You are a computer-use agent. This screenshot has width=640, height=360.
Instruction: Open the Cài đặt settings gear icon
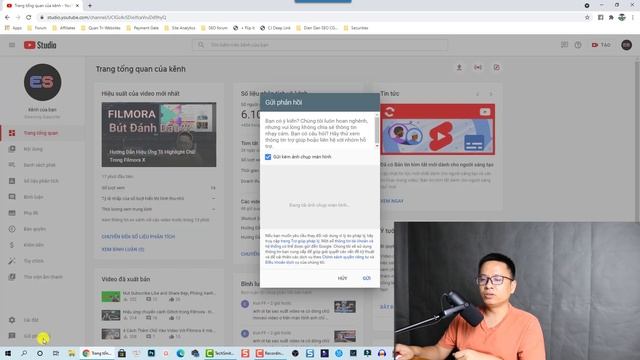[x=12, y=320]
